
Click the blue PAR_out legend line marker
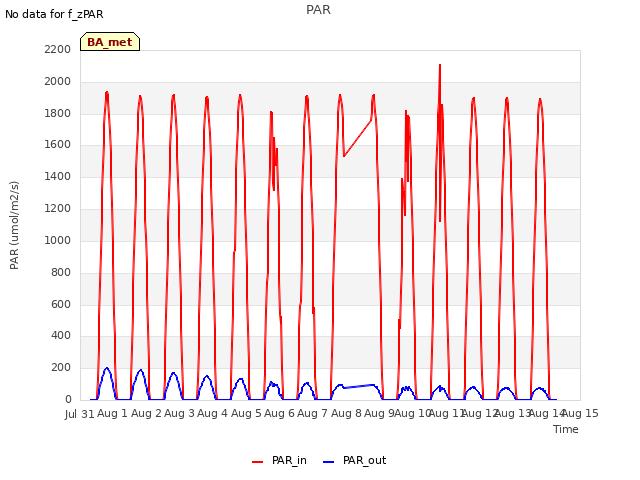tap(329, 462)
